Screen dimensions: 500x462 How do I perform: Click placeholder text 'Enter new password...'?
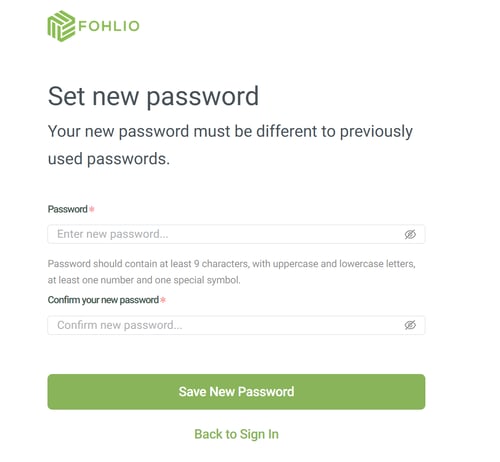click(x=113, y=234)
